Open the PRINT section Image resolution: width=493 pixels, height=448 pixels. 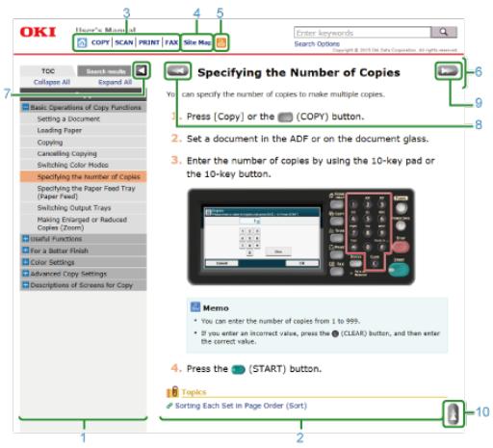coord(149,42)
